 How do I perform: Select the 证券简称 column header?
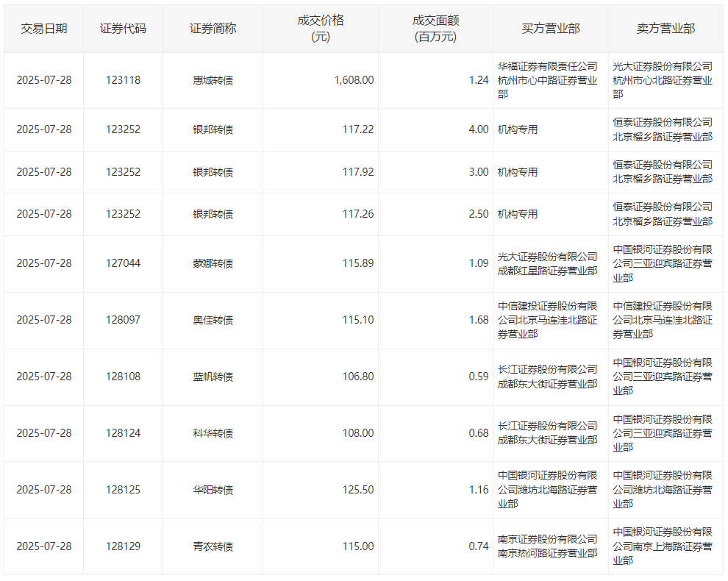[213, 29]
